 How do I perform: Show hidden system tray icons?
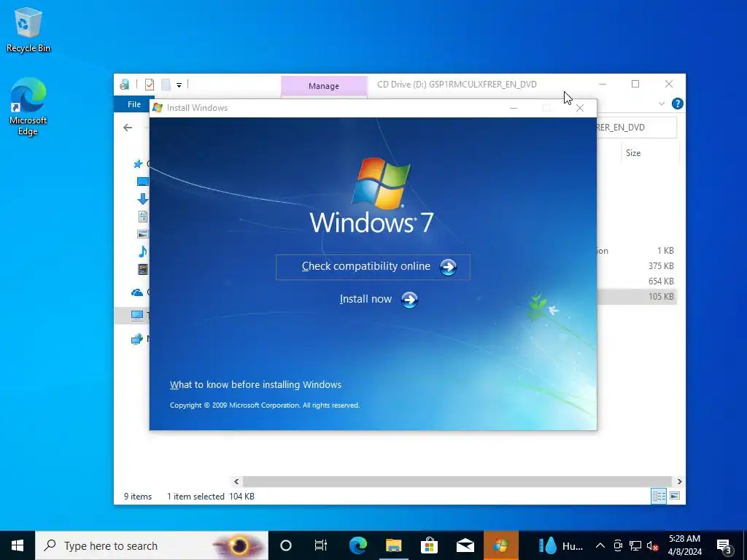(x=600, y=545)
